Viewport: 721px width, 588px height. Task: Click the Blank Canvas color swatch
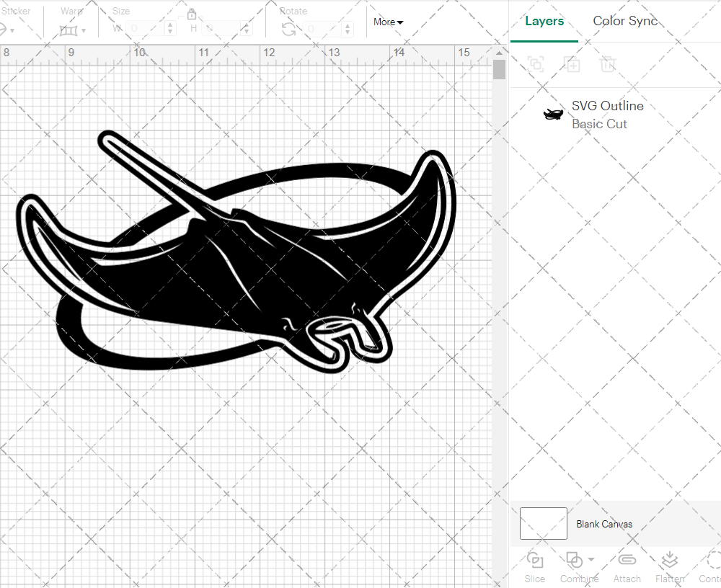tap(543, 524)
